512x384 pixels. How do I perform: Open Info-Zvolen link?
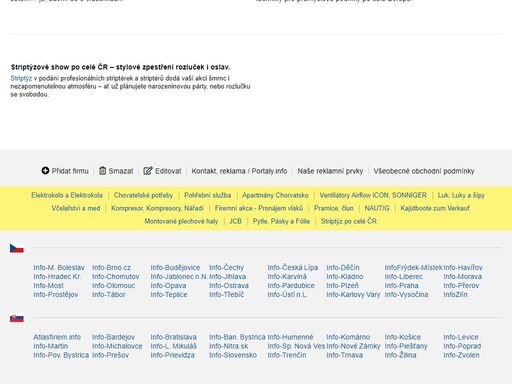click(461, 355)
